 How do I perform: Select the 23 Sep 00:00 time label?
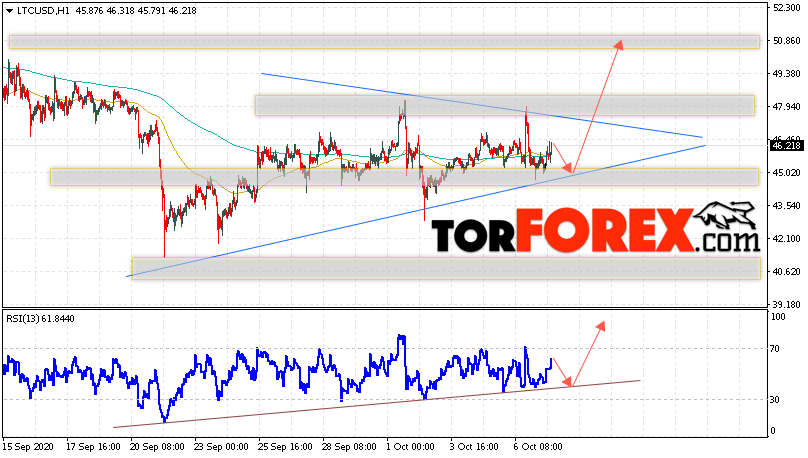[x=221, y=447]
